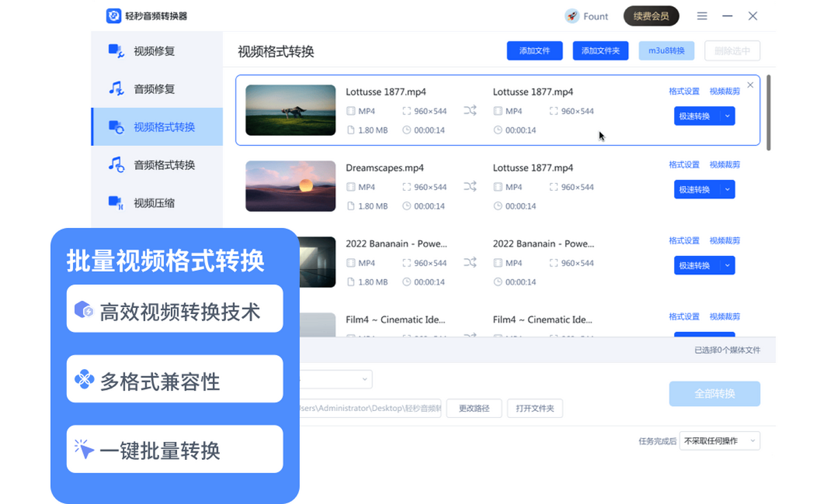The width and height of the screenshot is (827, 504).
Task: Click the Dreamscapes.mp4 video thumbnail
Action: [x=290, y=186]
